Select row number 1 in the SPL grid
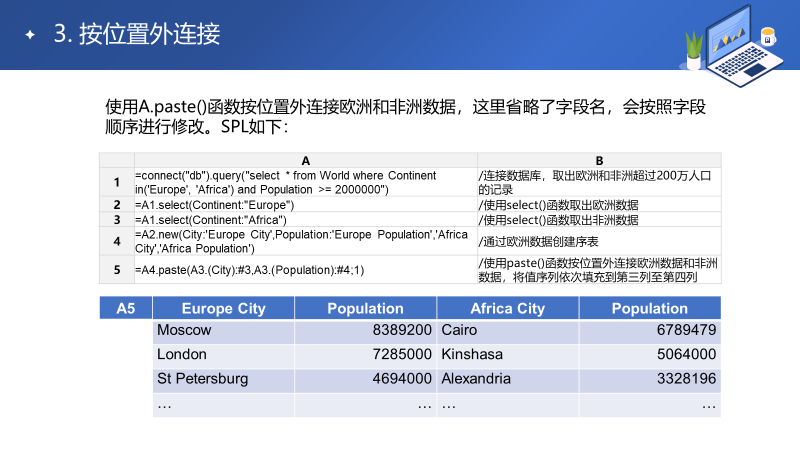The width and height of the screenshot is (800, 450). (x=117, y=182)
